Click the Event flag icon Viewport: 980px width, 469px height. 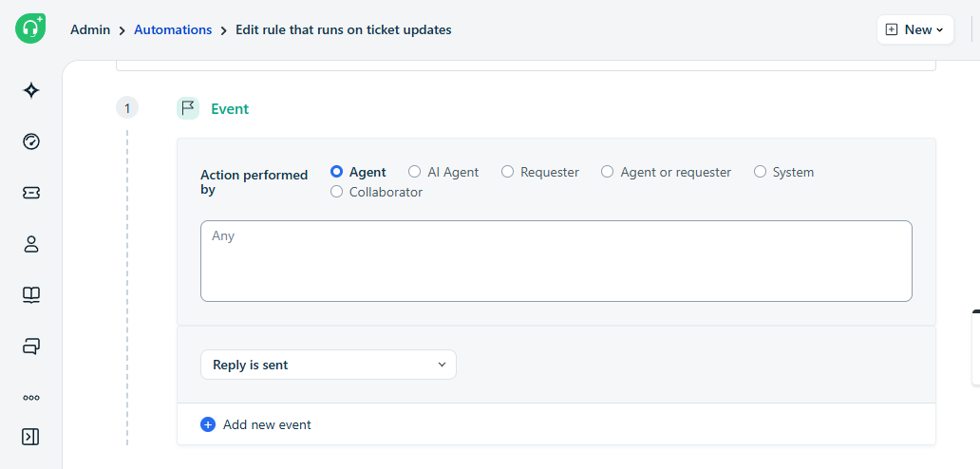point(187,108)
